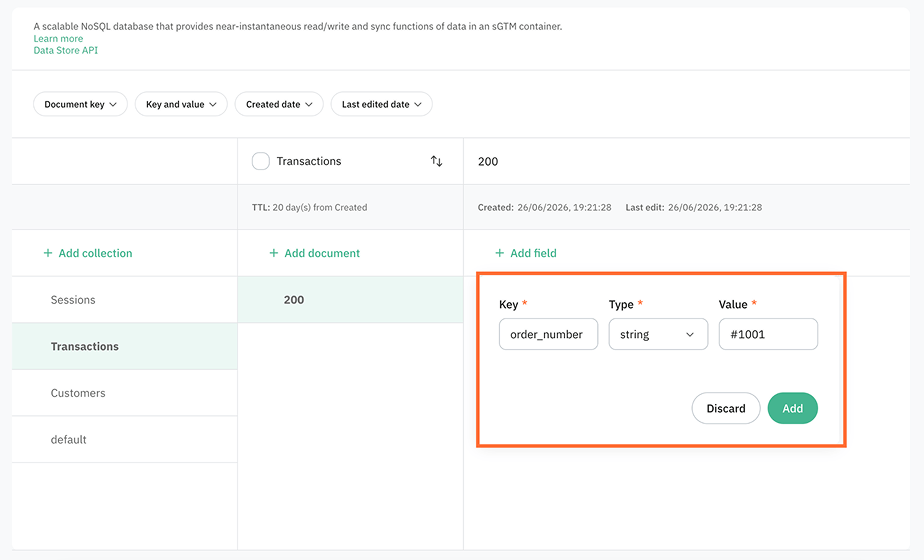Open the Data Store API link

tap(65, 51)
